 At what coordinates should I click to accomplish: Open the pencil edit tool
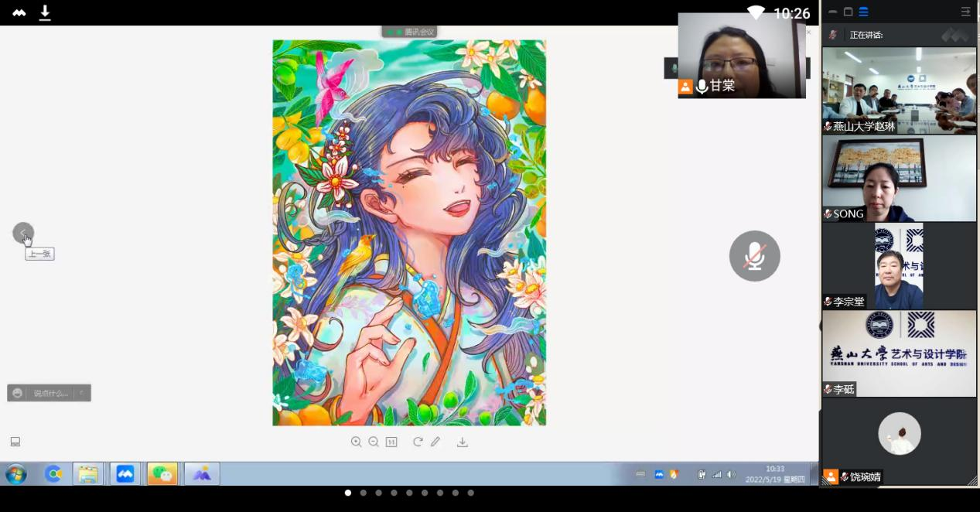(x=435, y=442)
